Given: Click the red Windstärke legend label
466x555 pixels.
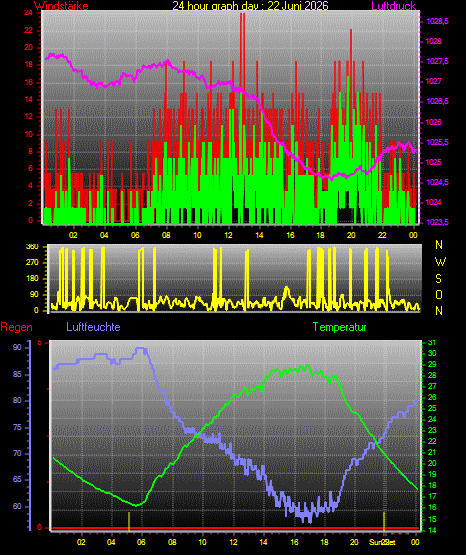Looking at the screenshot, I should [x=61, y=5].
